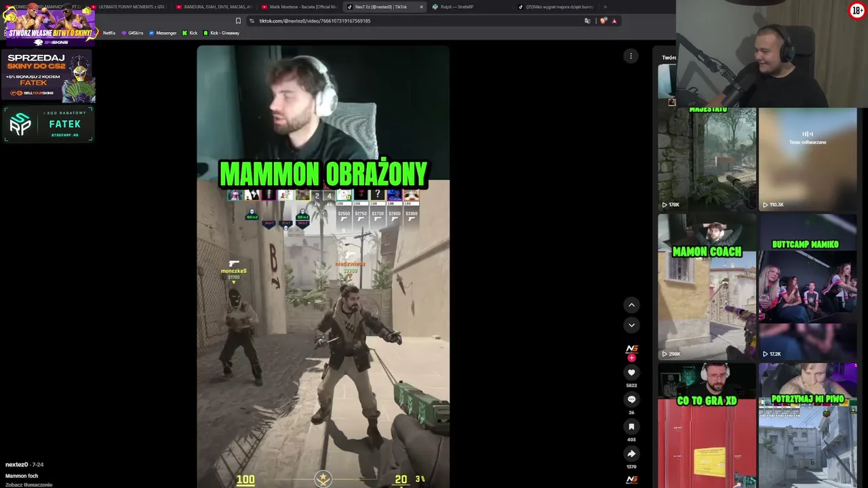
Task: Open the CO TO GRA XD video thumbnail
Action: coord(707,425)
